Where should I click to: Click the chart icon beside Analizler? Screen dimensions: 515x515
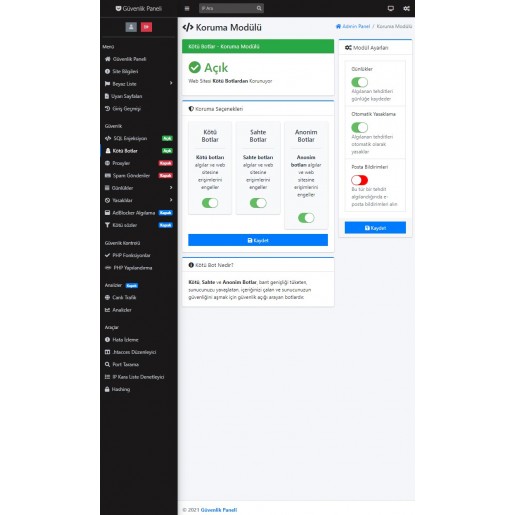pos(107,310)
